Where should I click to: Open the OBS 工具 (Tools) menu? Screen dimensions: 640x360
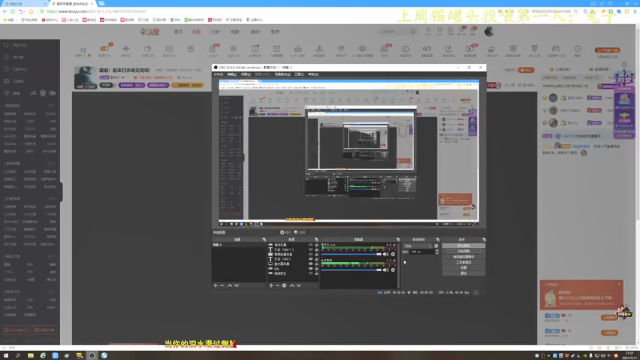(x=299, y=74)
